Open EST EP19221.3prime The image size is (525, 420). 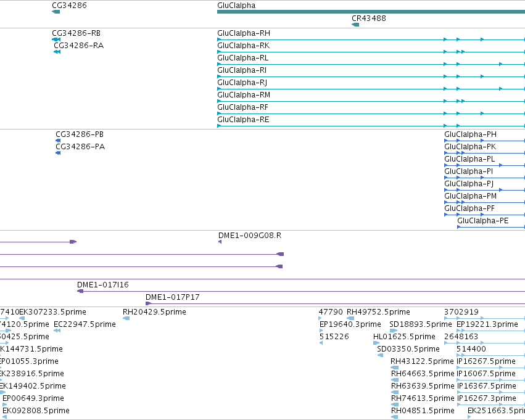487,324
